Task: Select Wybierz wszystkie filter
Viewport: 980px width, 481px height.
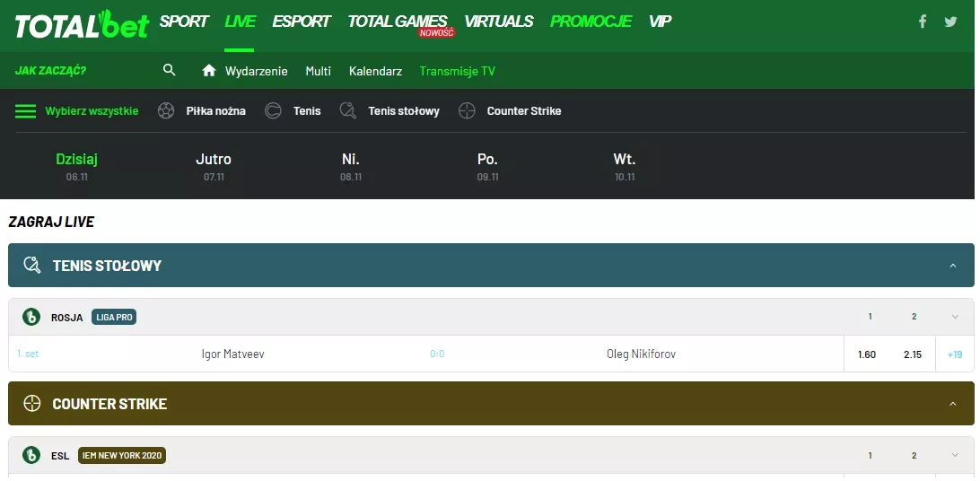Action: [x=92, y=111]
